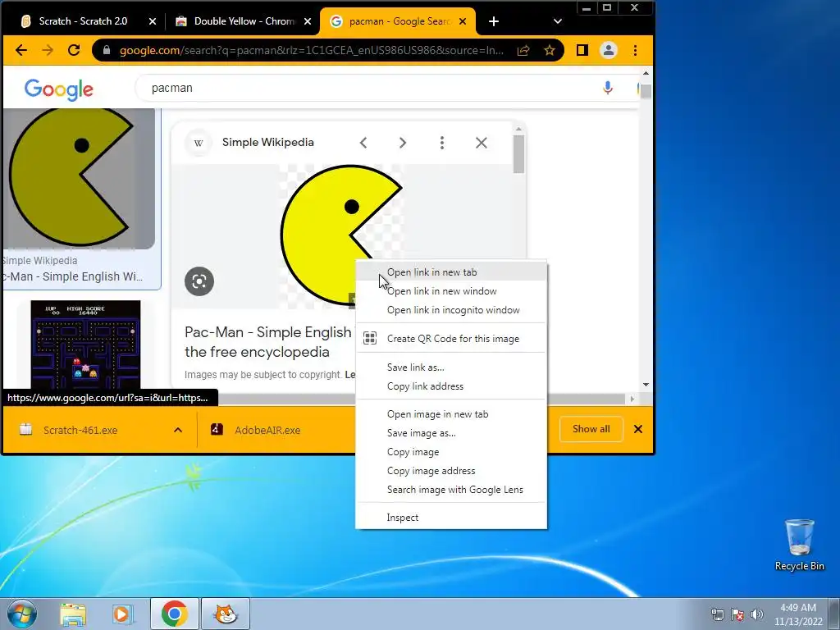The width and height of the screenshot is (840, 630).
Task: Close the downloads bar
Action: tap(638, 429)
